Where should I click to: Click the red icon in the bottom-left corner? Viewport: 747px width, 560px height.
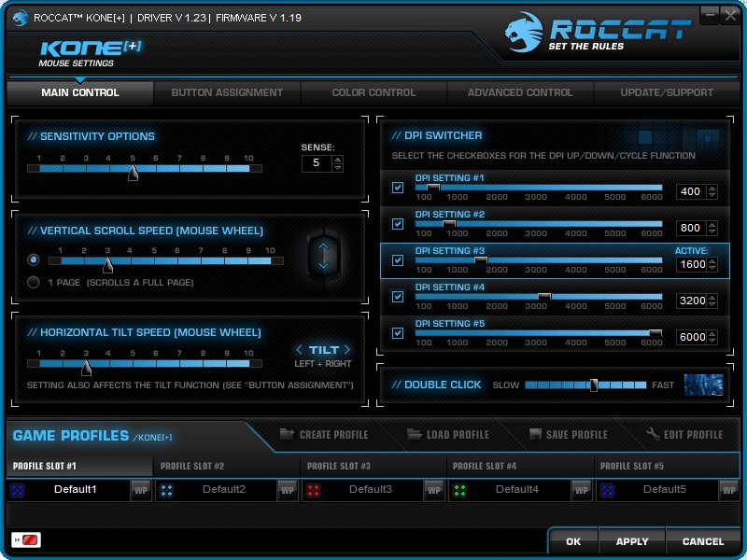click(x=26, y=540)
